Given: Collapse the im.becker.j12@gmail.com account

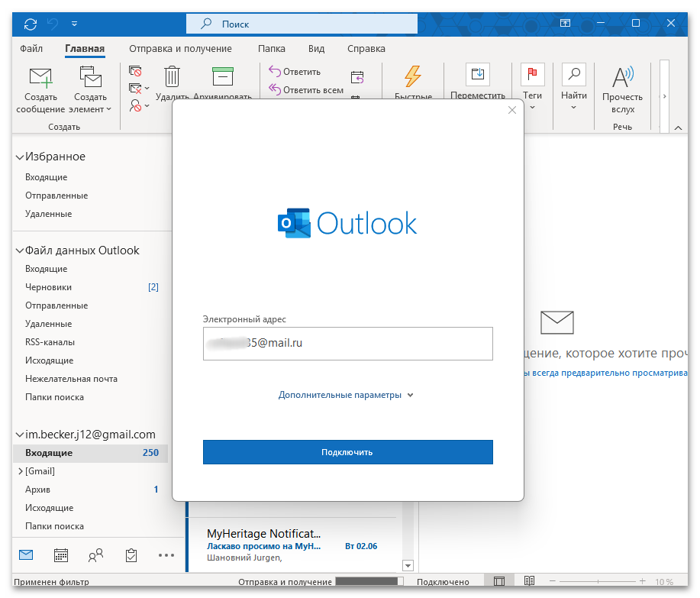Looking at the screenshot, I should pos(20,435).
